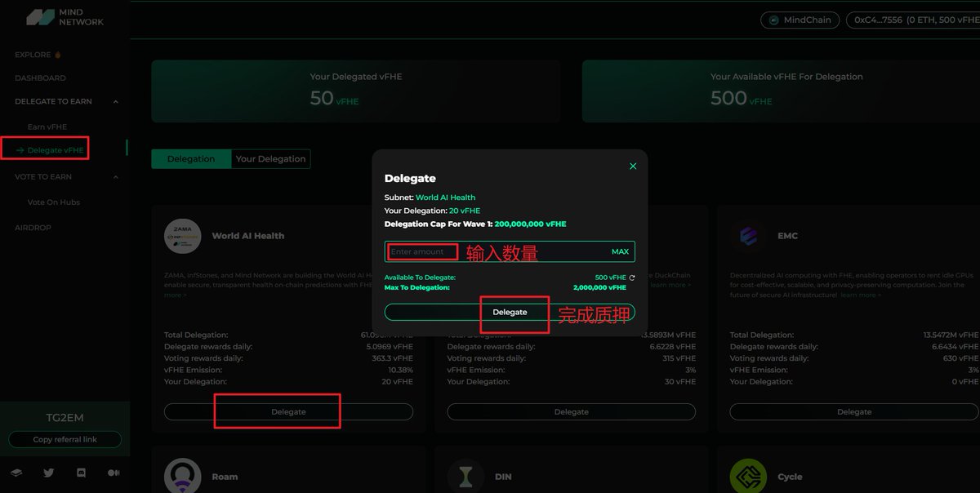Click MAX in the amount field
The width and height of the screenshot is (980, 493).
(621, 251)
